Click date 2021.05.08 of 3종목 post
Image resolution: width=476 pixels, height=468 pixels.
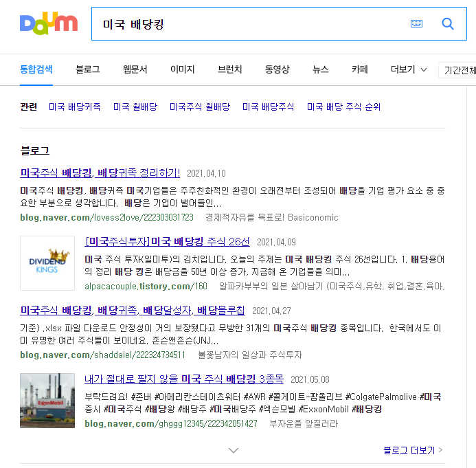[x=310, y=379]
